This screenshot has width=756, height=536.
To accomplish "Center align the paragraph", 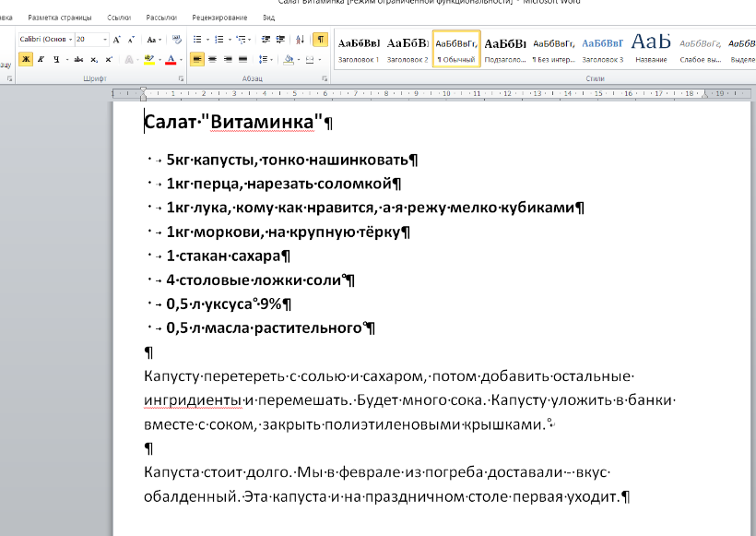I will 213,59.
